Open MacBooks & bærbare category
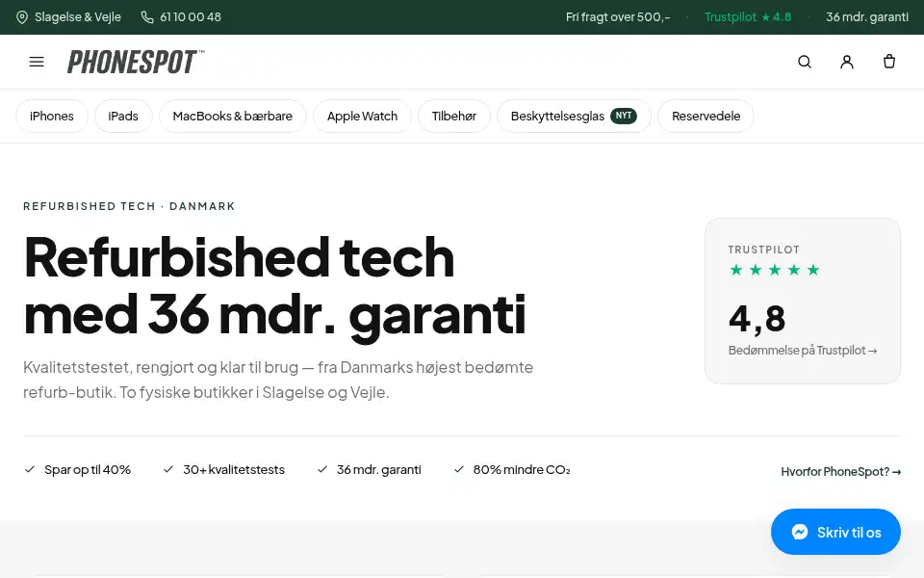The image size is (924, 578). click(x=233, y=117)
